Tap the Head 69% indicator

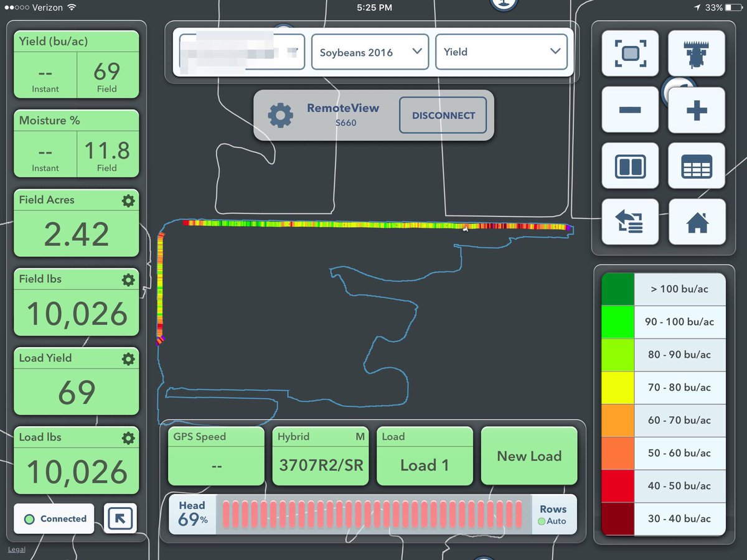click(x=192, y=515)
